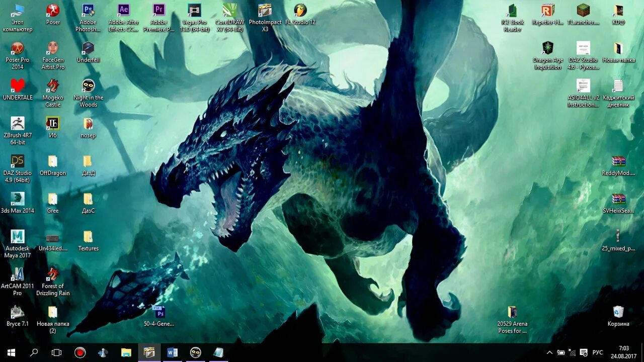The width and height of the screenshot is (644, 362).
Task: Select the Vegas Pro 13.0 shortcut
Action: point(194,18)
